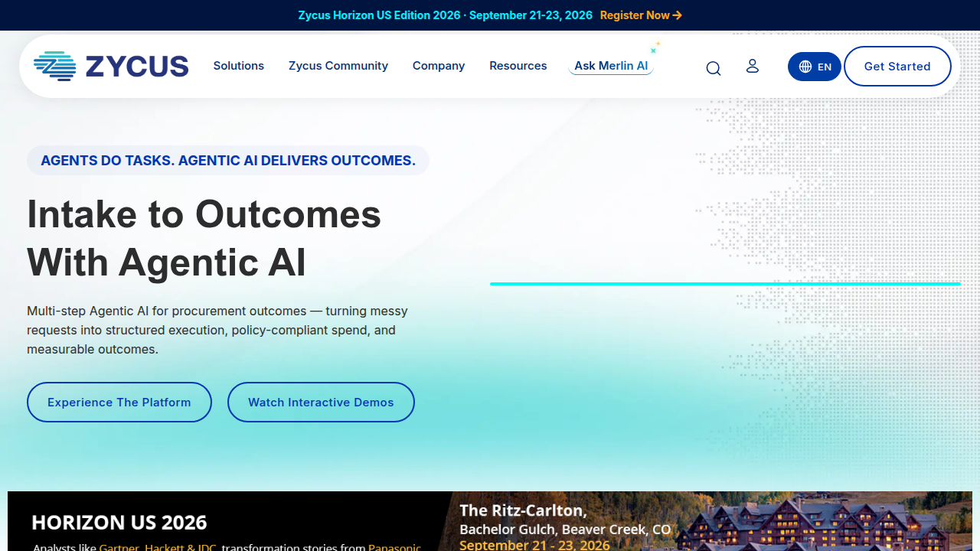
Task: Click Register Now in the top banner
Action: 641,15
